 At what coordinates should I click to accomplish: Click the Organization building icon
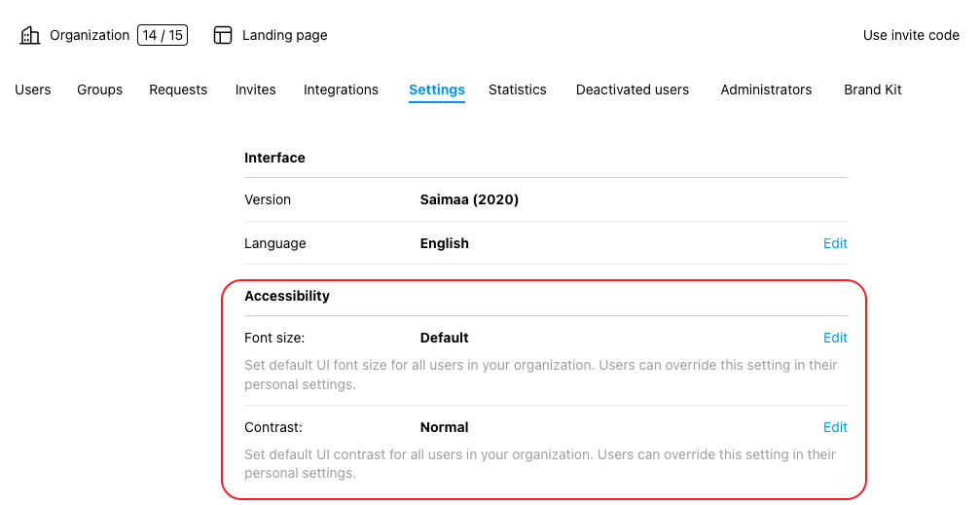(x=30, y=36)
